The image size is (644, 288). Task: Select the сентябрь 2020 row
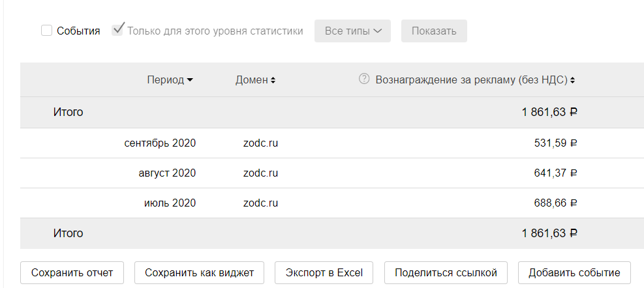[160, 143]
